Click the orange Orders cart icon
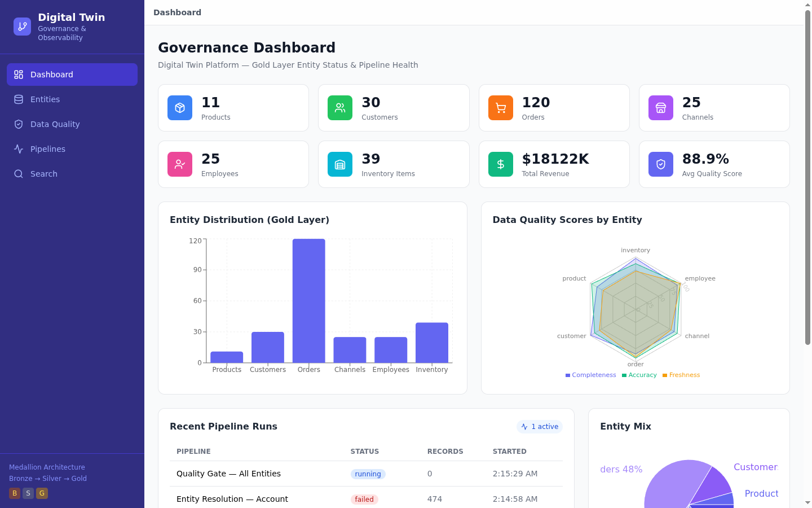This screenshot has height=508, width=812. click(x=500, y=108)
